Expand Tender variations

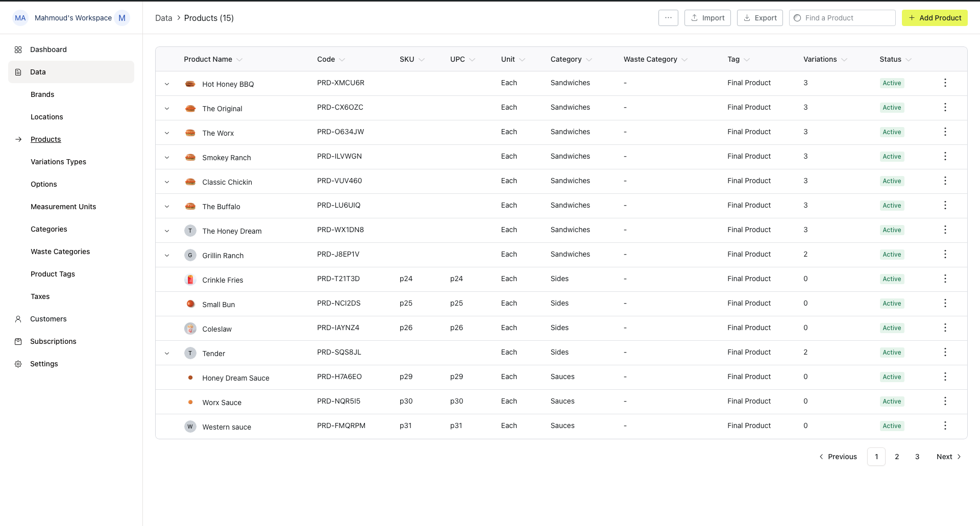click(x=167, y=354)
